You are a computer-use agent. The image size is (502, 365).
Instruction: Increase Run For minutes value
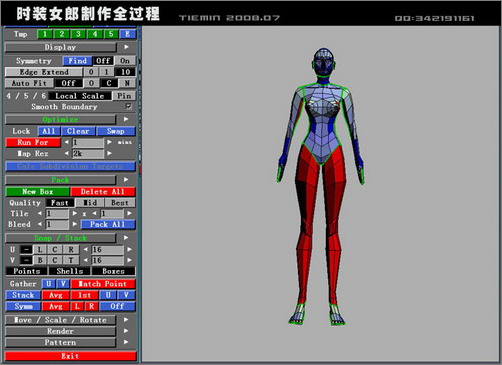[x=109, y=142]
